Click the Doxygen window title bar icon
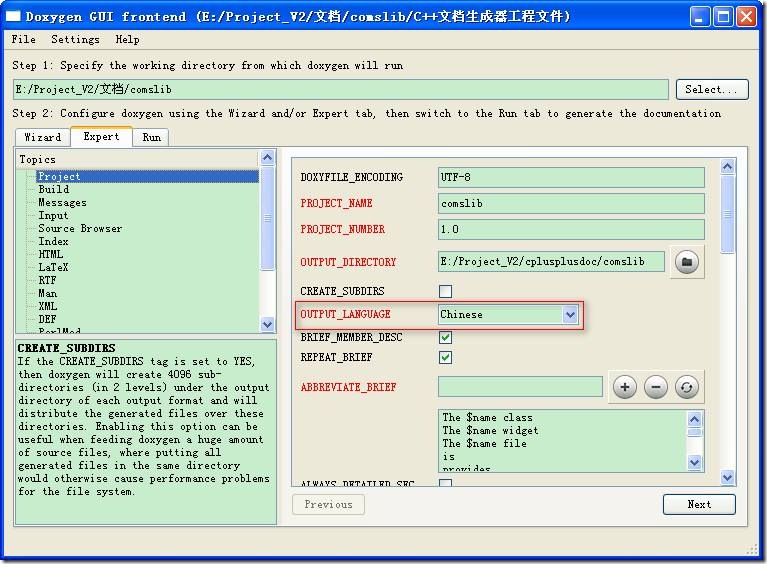The height and width of the screenshot is (564, 767). [x=13, y=16]
